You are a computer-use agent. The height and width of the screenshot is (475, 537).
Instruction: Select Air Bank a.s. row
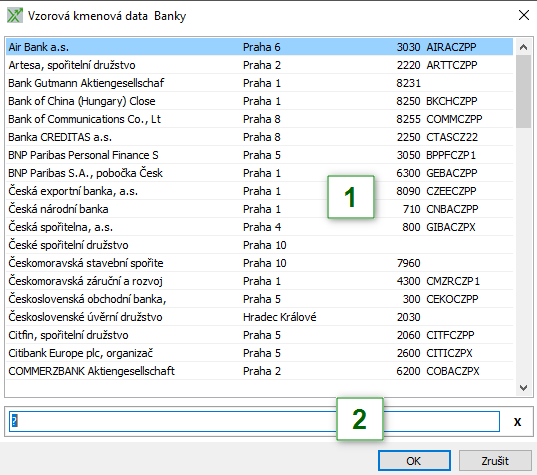259,47
